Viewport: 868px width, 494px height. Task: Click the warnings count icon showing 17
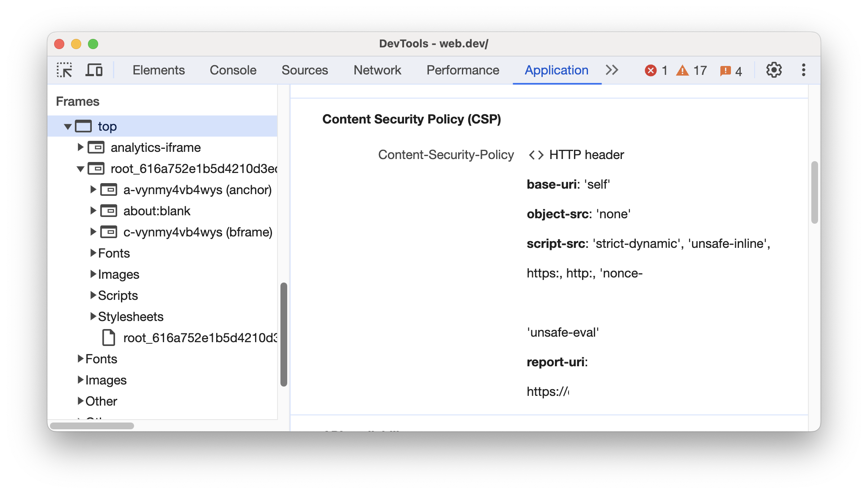(689, 70)
